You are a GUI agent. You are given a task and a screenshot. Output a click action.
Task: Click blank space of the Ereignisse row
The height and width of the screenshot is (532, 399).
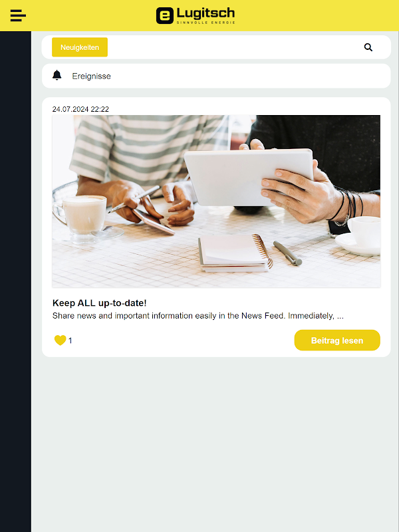(251, 76)
